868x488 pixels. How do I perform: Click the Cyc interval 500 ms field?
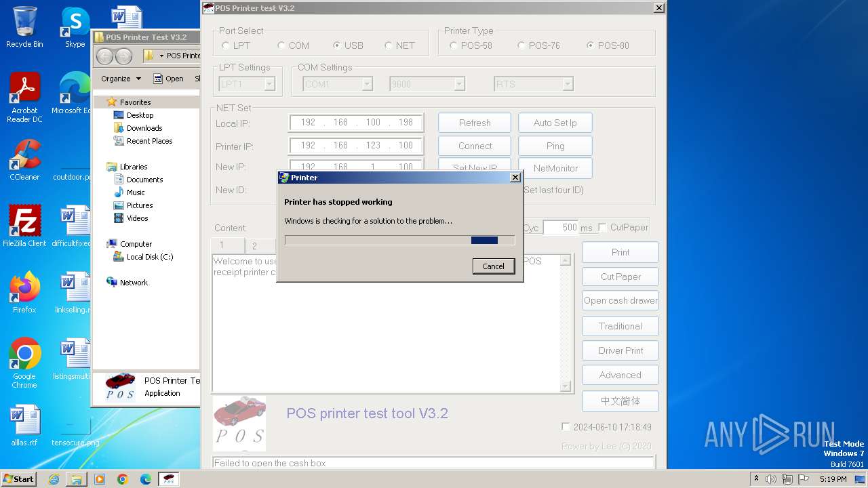561,228
